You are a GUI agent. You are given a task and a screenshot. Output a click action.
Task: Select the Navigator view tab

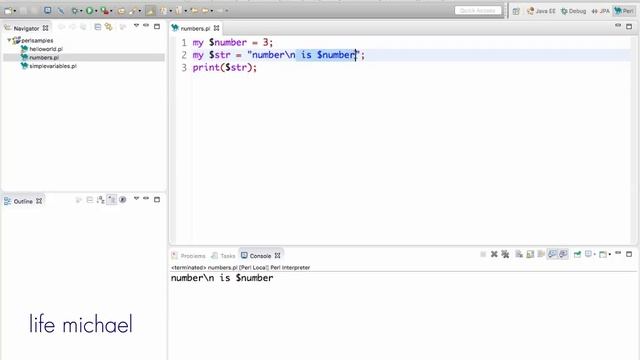pos(26,28)
